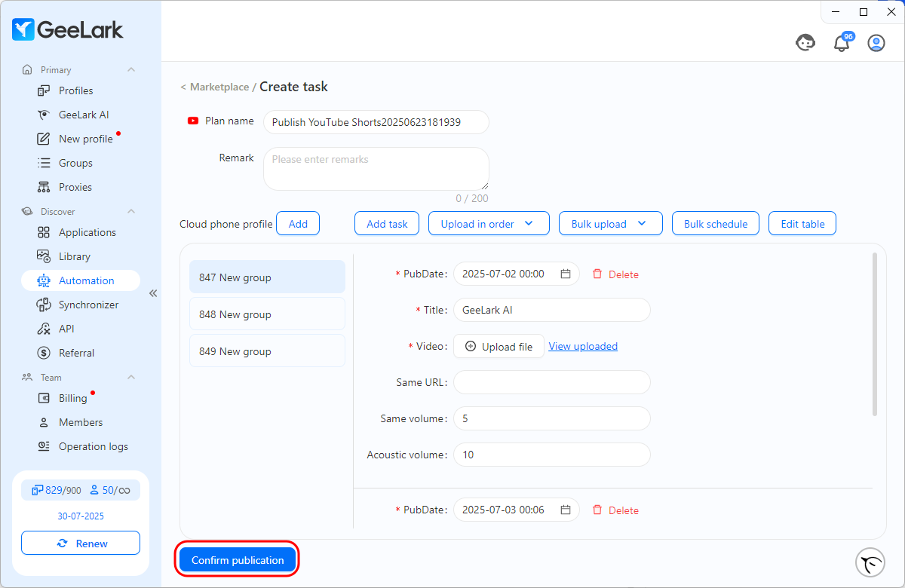Viewport: 905px width, 588px height.
Task: Click the Bulk schedule button
Action: 716,224
